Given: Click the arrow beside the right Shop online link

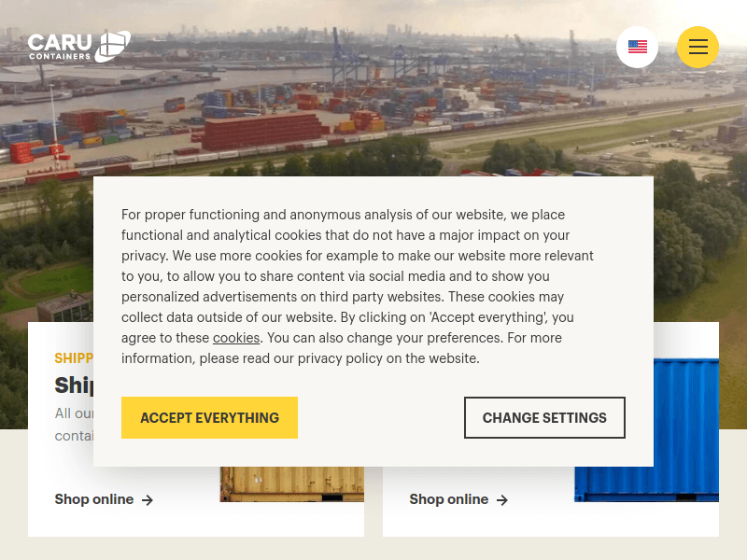Looking at the screenshot, I should 501,499.
